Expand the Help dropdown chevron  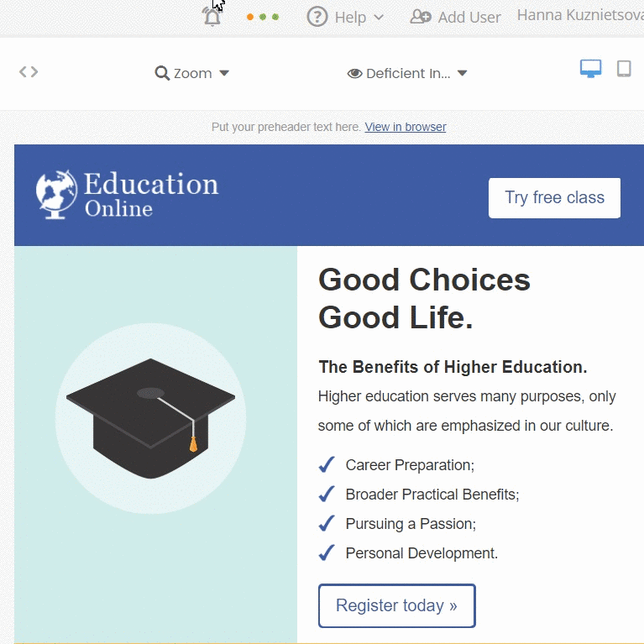tap(379, 18)
